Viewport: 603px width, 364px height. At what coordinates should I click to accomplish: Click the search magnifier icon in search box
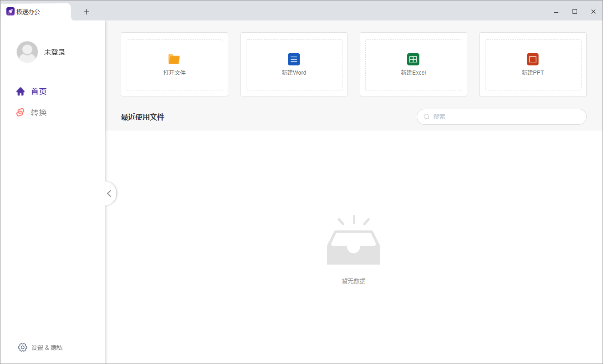pyautogui.click(x=426, y=116)
